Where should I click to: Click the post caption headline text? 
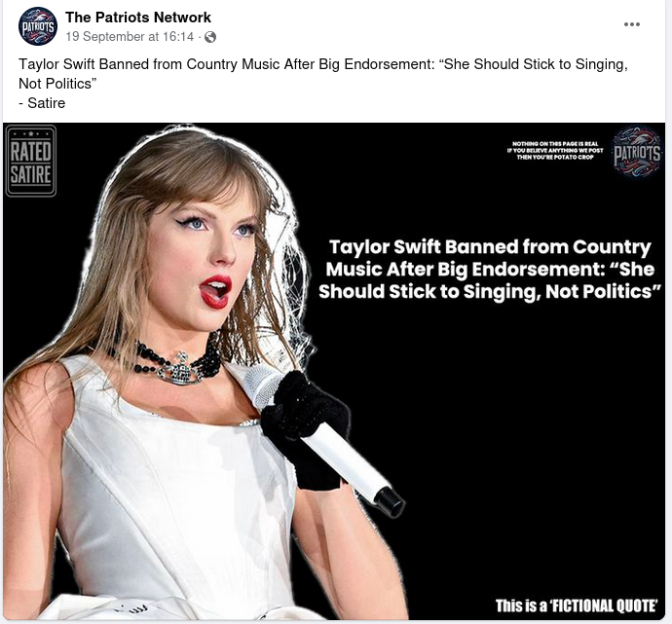pyautogui.click(x=323, y=74)
